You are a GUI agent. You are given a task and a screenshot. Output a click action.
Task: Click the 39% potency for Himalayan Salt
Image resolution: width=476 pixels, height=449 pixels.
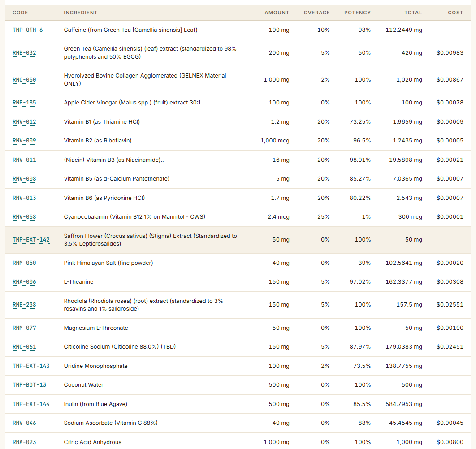pyautogui.click(x=364, y=263)
